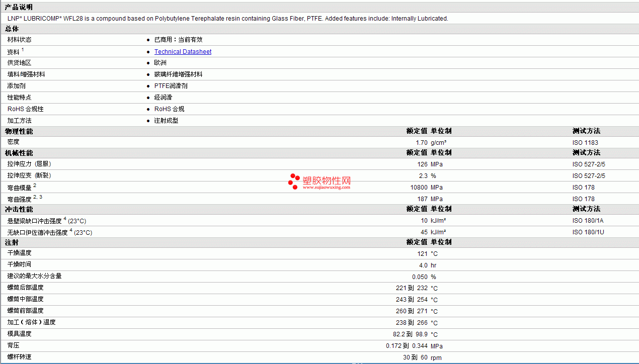Click the ISO 1183 test method

tap(585, 143)
